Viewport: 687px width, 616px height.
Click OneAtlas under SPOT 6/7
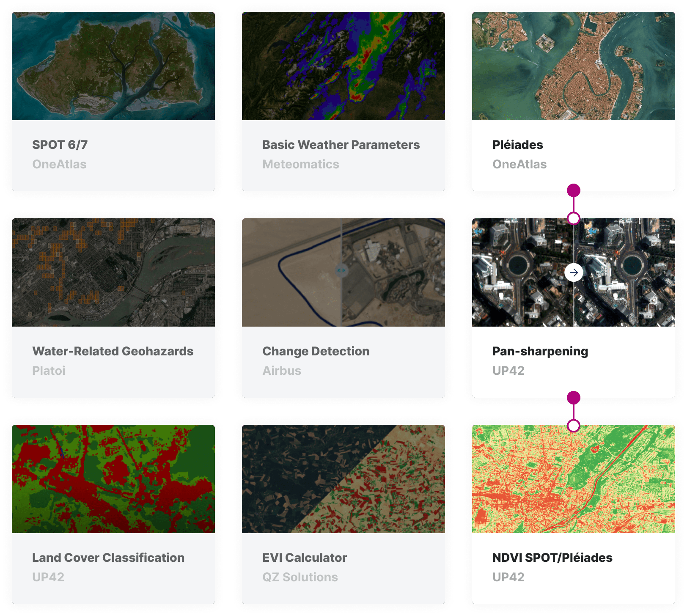pyautogui.click(x=59, y=164)
